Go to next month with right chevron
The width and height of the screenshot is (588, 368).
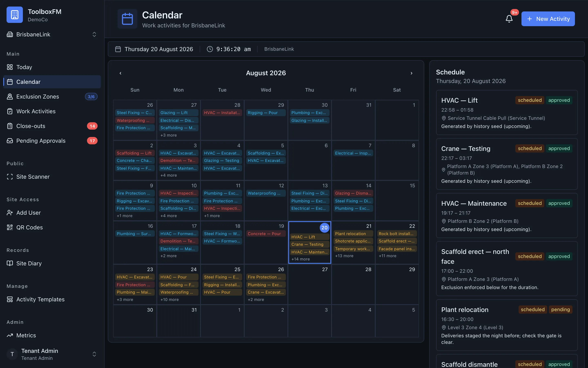tap(411, 73)
